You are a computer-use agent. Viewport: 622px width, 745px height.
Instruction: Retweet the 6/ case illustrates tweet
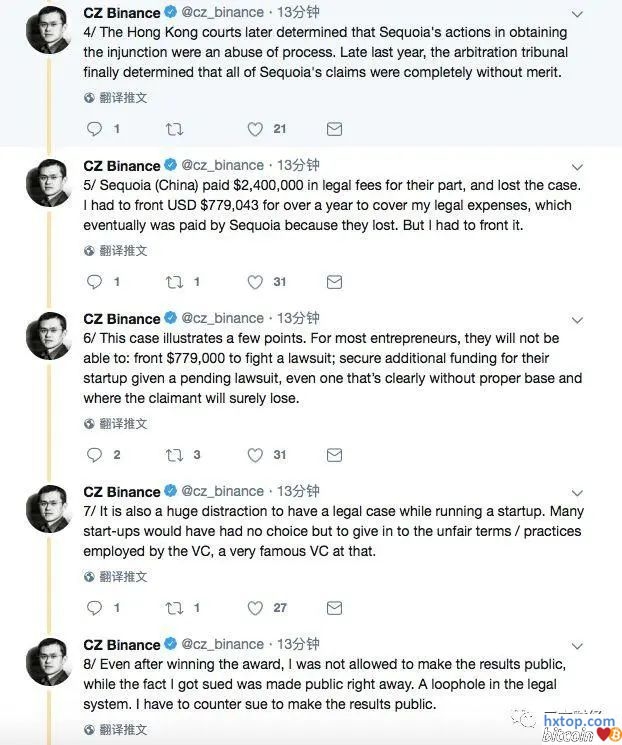(174, 455)
